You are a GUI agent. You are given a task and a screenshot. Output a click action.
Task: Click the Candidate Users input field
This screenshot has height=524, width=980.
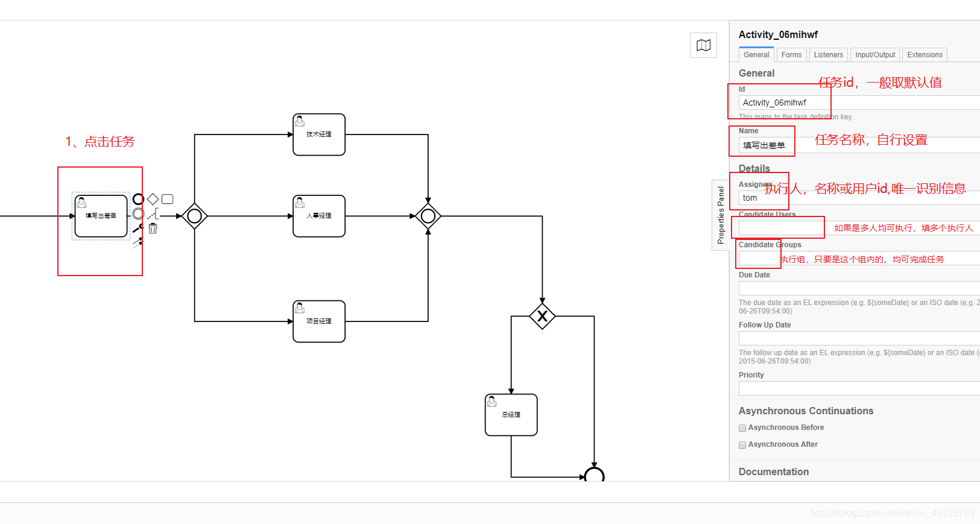(859, 228)
